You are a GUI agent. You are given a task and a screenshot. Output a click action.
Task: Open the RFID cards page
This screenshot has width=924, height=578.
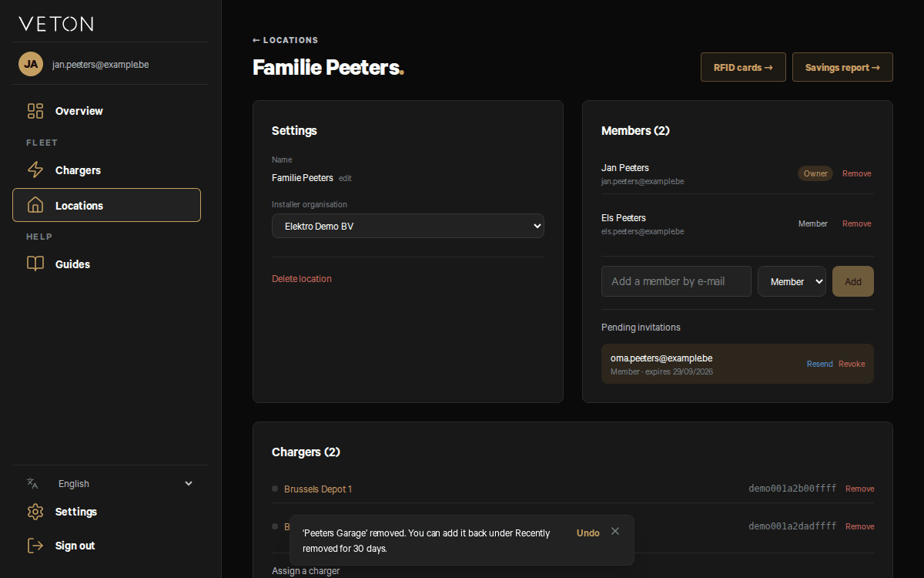pyautogui.click(x=743, y=67)
